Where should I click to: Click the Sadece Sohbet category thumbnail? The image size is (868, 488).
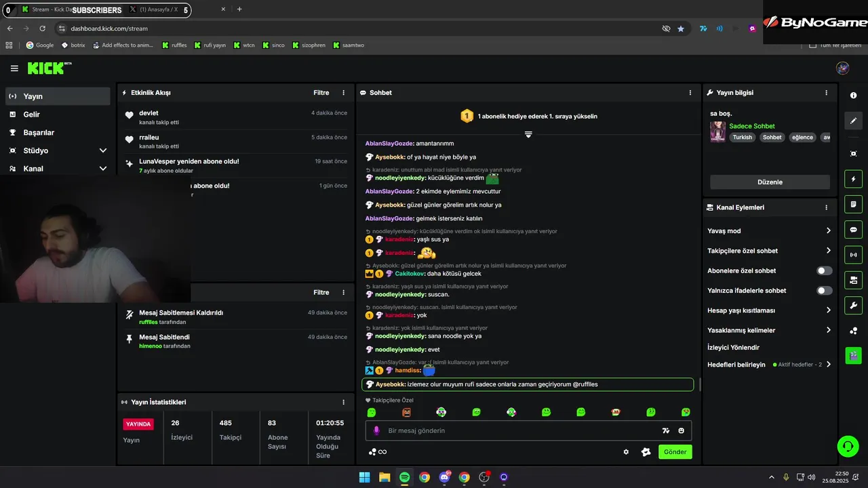point(717,131)
